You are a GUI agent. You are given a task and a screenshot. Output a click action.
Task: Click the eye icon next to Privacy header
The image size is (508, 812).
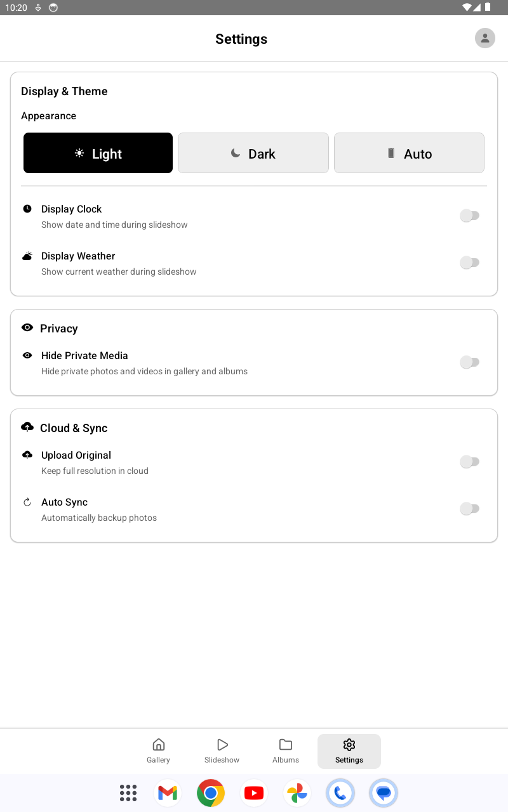click(x=27, y=327)
